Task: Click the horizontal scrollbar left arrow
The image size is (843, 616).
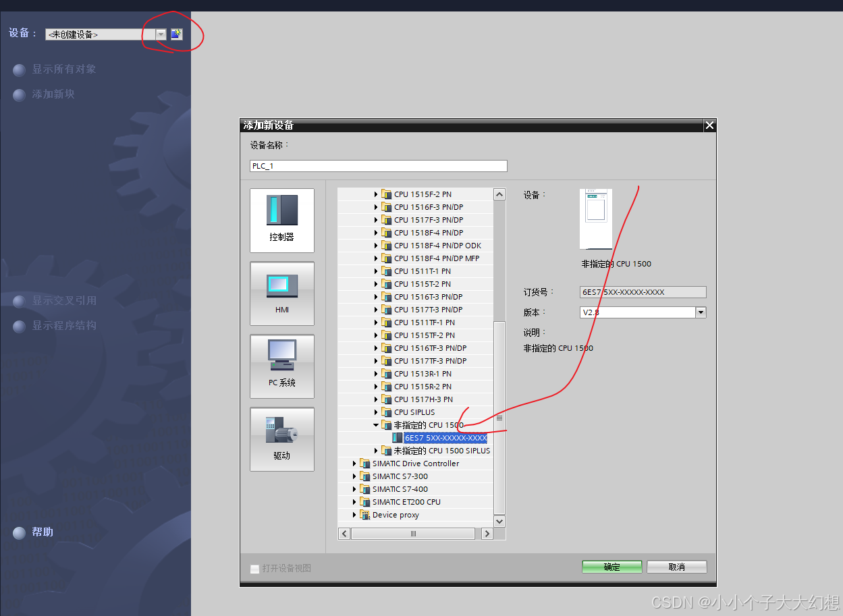Action: click(x=344, y=534)
